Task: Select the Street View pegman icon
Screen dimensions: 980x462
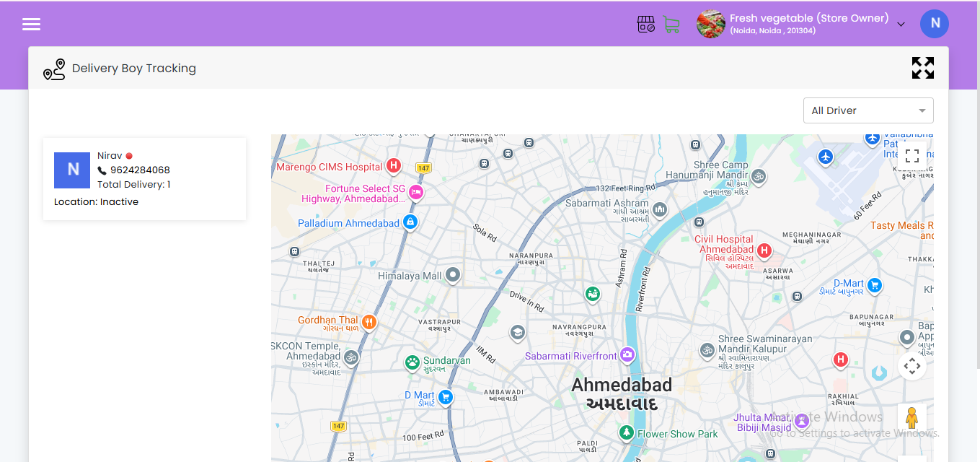Action: click(912, 419)
